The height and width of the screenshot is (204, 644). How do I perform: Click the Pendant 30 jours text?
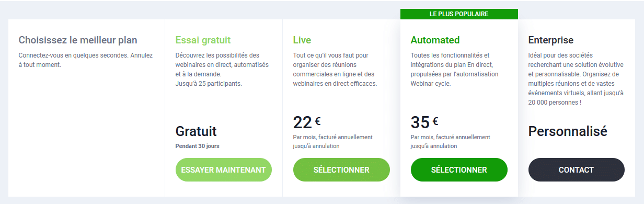[198, 146]
